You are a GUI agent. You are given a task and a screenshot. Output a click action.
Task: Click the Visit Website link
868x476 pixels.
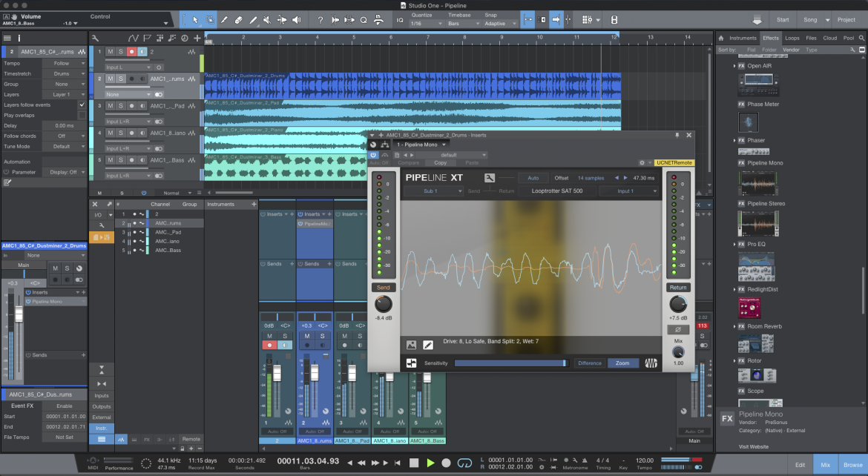click(x=754, y=446)
